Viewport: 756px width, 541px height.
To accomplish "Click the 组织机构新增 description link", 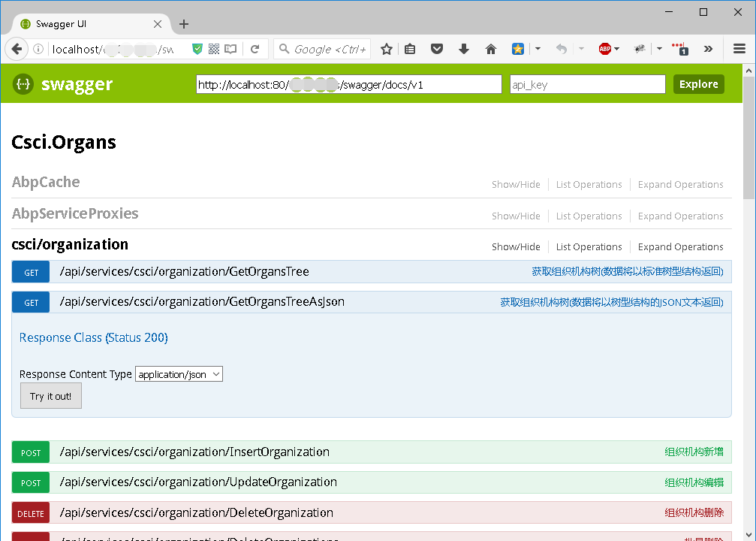I will pos(694,452).
